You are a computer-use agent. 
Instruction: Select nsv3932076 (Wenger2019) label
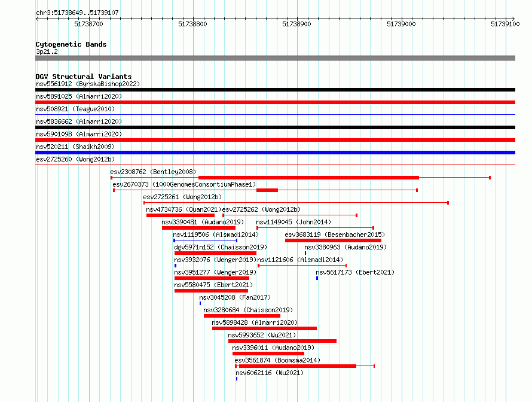point(215,260)
